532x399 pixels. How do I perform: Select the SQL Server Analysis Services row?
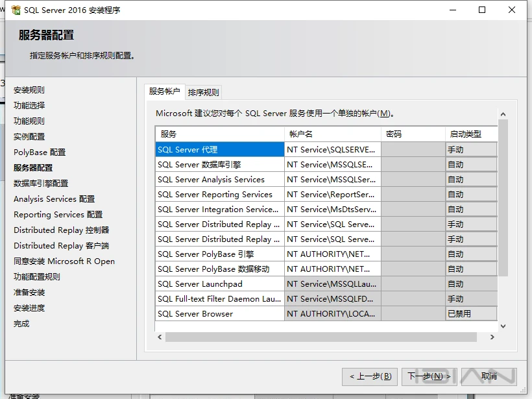pos(220,180)
